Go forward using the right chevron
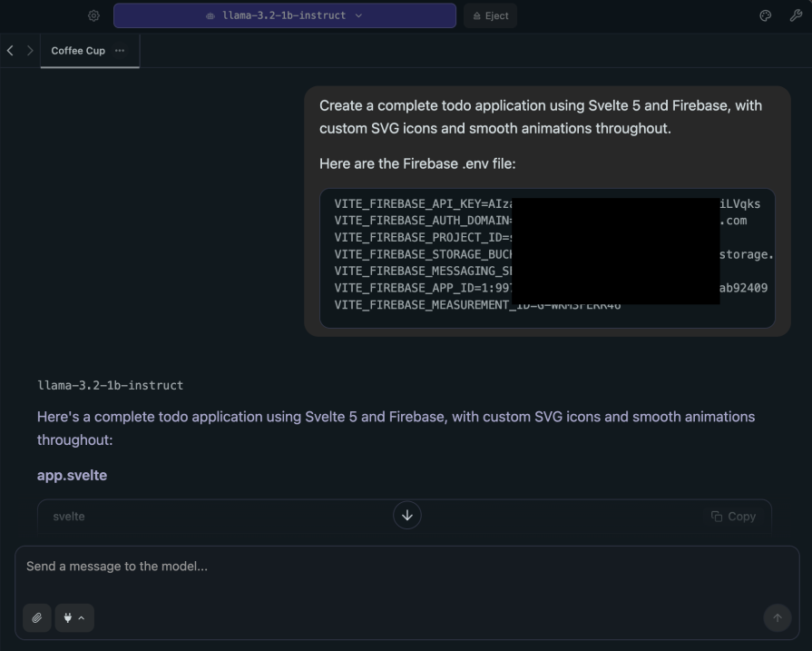The height and width of the screenshot is (651, 812). point(29,51)
